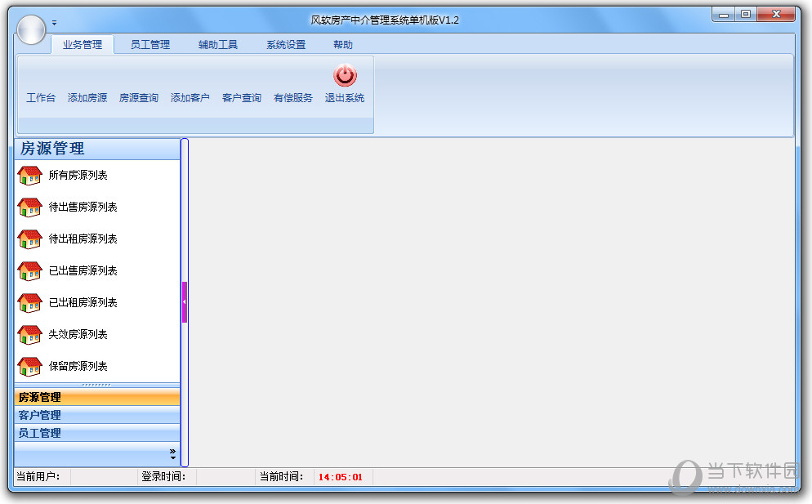The width and height of the screenshot is (812, 504).
Task: Switch to the 业务管理 ribbon tab
Action: point(83,45)
